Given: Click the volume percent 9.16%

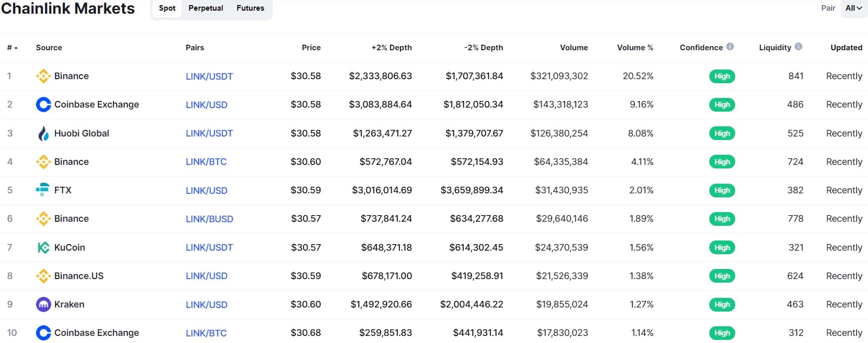Looking at the screenshot, I should 641,105.
